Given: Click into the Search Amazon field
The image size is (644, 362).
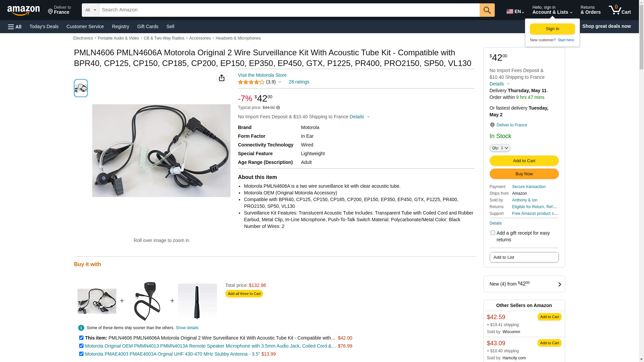Looking at the screenshot, I should (289, 10).
